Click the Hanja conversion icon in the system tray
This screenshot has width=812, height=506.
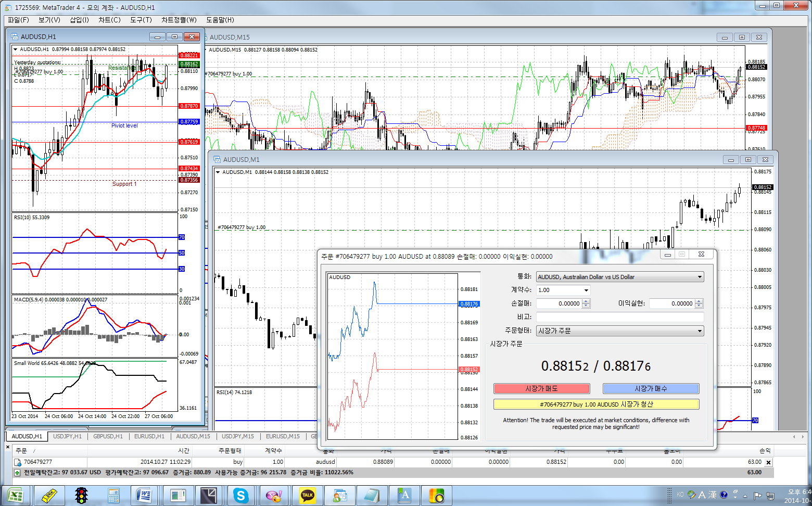[712, 495]
